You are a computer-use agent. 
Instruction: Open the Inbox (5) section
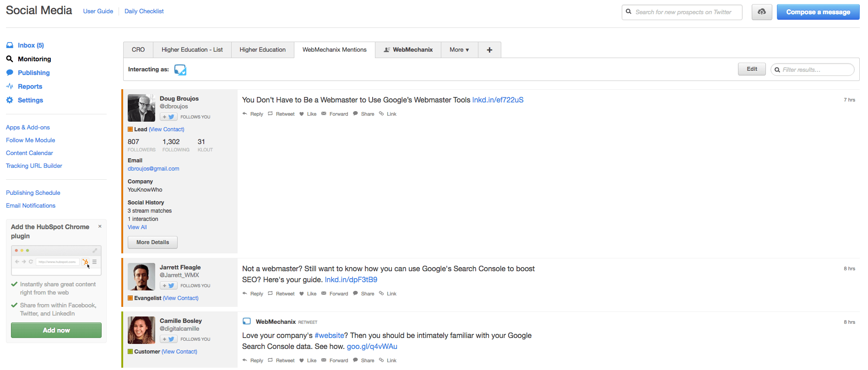pyautogui.click(x=31, y=45)
